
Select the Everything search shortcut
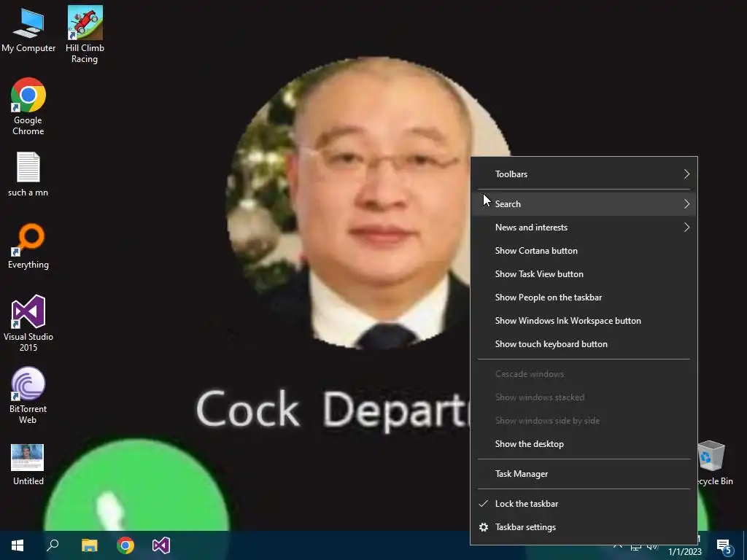(28, 246)
